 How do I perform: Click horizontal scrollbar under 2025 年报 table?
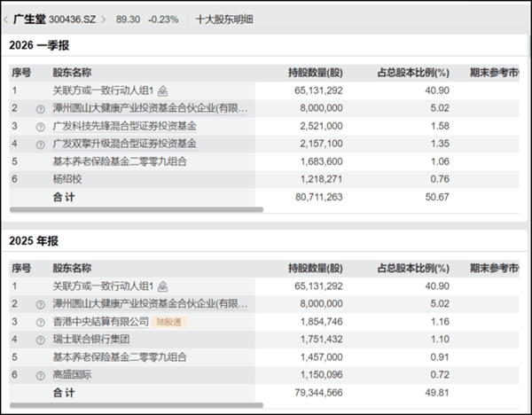(137, 405)
